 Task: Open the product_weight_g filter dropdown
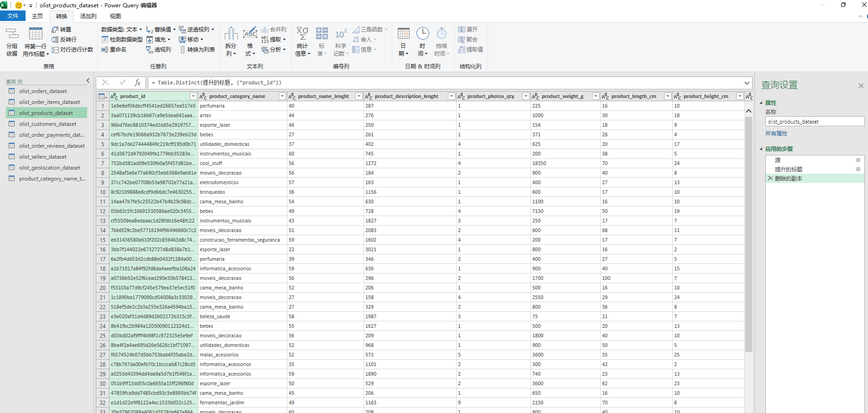595,96
